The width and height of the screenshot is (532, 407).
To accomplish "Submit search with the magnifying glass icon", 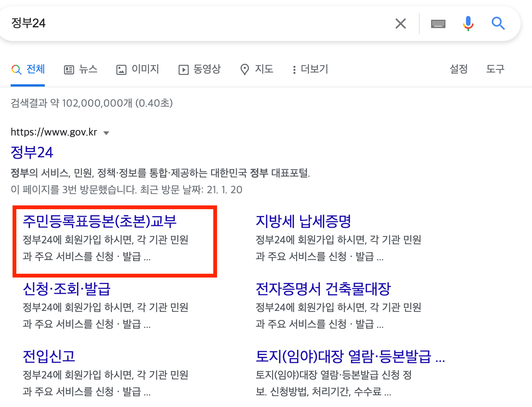I will point(498,24).
